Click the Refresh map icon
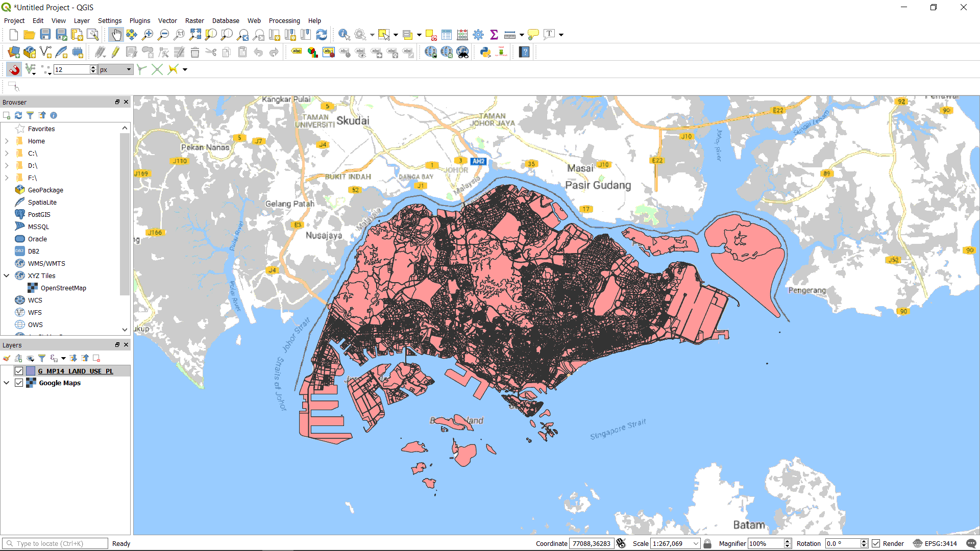This screenshot has height=551, width=980. pos(322,35)
